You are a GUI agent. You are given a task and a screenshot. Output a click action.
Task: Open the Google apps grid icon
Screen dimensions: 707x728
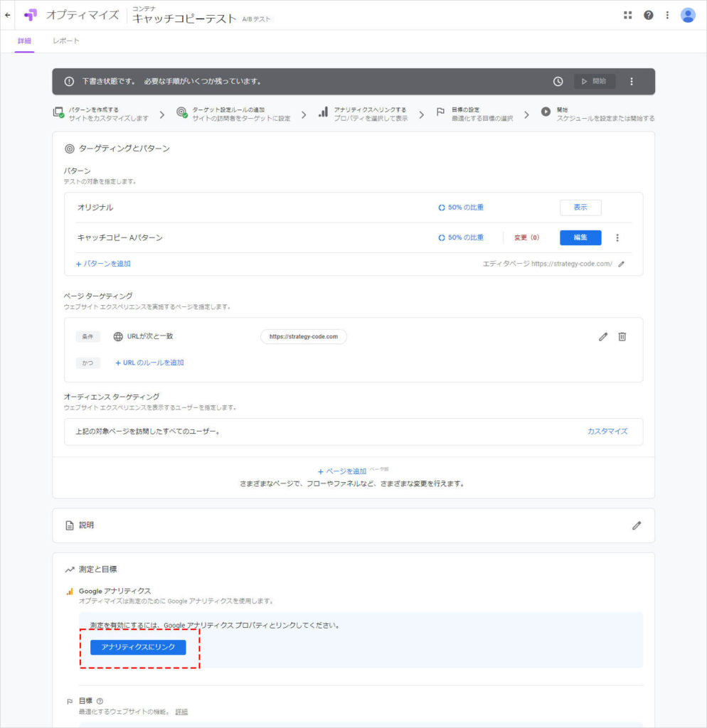627,15
